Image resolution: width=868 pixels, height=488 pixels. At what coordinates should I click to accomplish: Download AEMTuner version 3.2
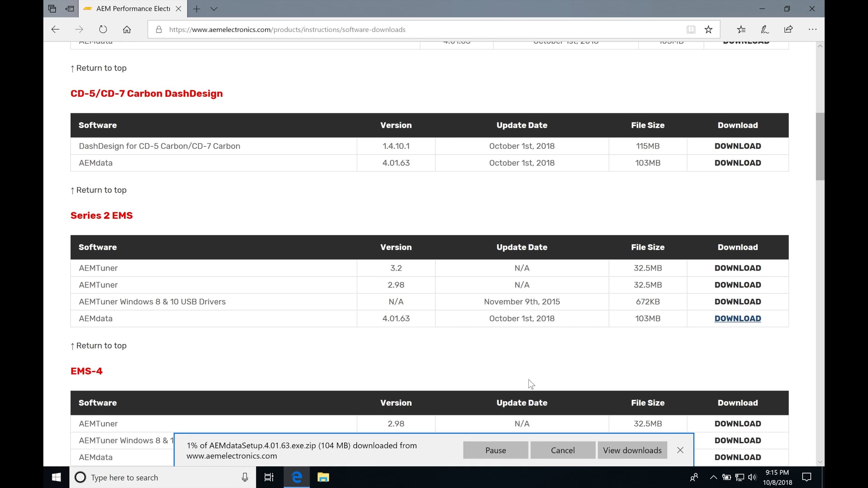point(737,268)
